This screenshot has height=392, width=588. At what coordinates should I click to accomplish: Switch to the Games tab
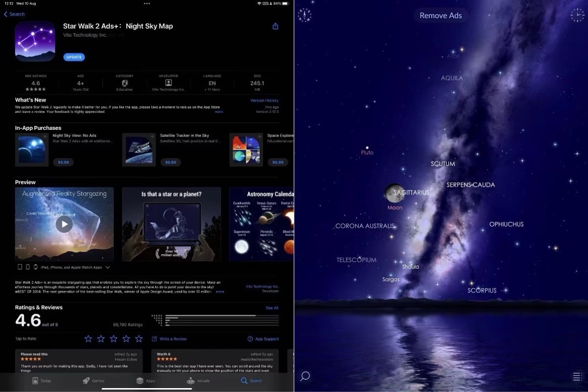point(93,380)
